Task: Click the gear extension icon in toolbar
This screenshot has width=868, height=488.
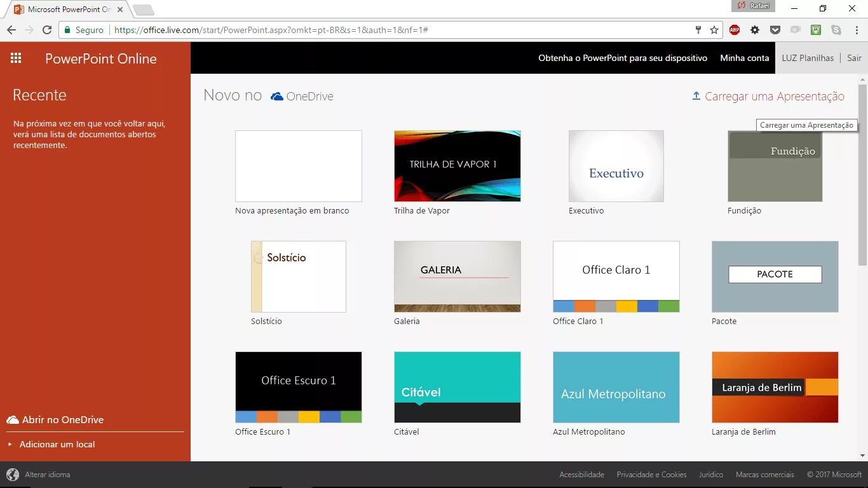Action: click(x=755, y=30)
